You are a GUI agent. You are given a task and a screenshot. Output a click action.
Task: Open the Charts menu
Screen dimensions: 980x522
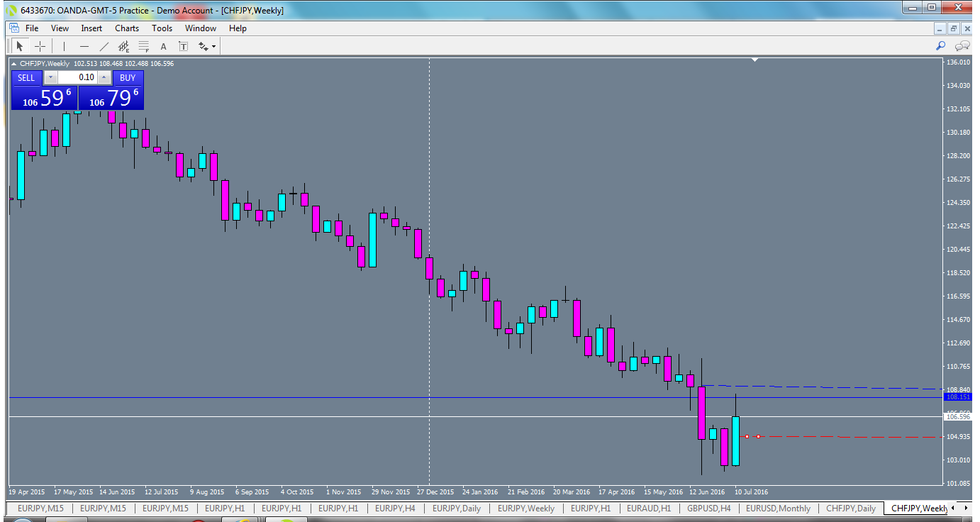pyautogui.click(x=126, y=28)
